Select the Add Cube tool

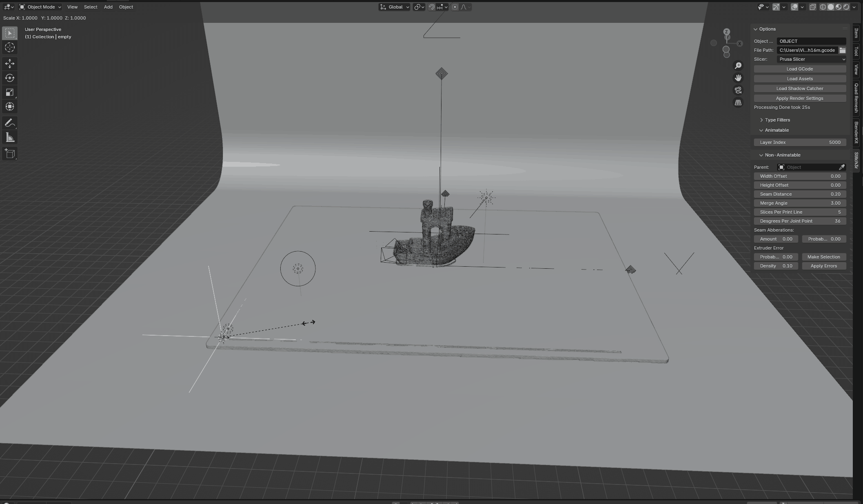(9, 154)
